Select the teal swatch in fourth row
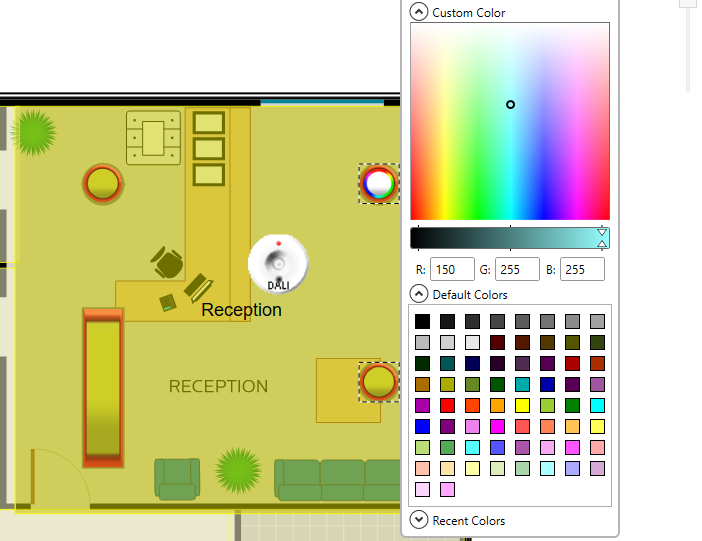 [522, 384]
